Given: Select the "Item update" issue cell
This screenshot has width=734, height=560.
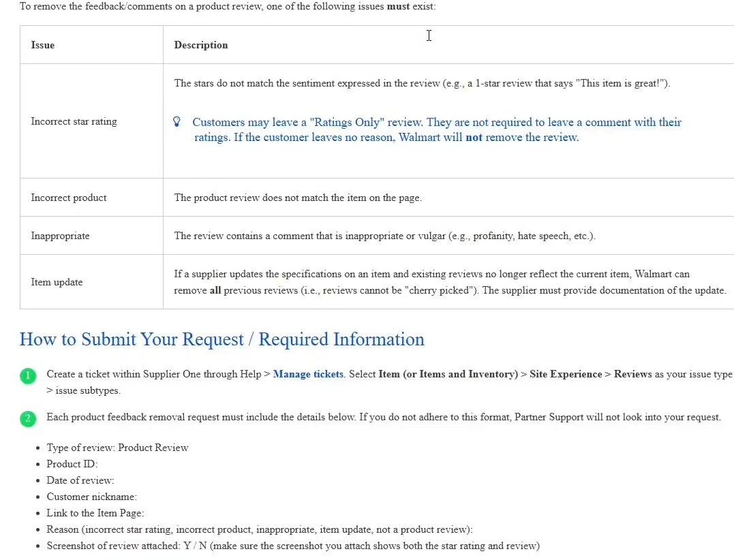Looking at the screenshot, I should [x=57, y=282].
